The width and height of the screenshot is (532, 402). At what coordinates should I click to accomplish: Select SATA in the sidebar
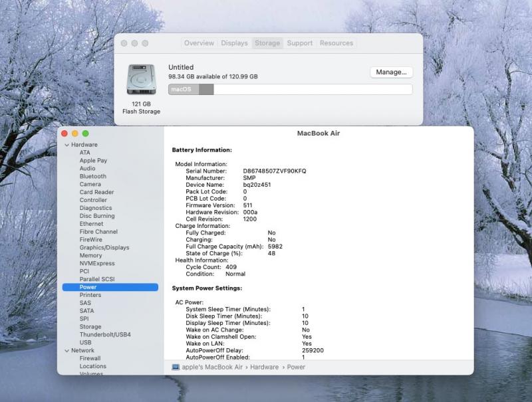pos(86,311)
